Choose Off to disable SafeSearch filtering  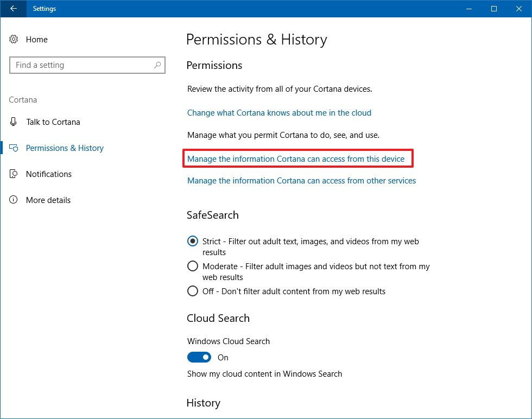click(x=193, y=291)
